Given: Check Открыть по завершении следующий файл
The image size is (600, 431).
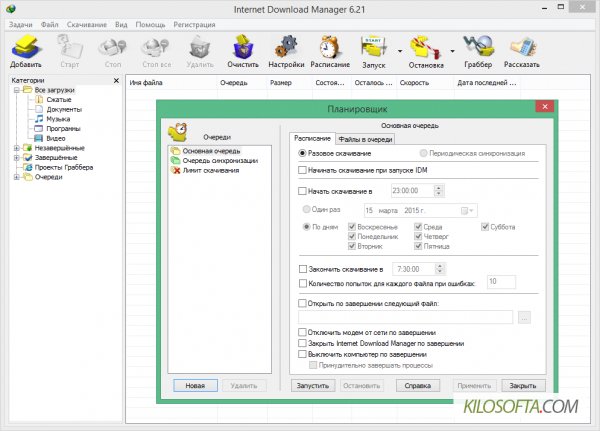Looking at the screenshot, I should 302,303.
